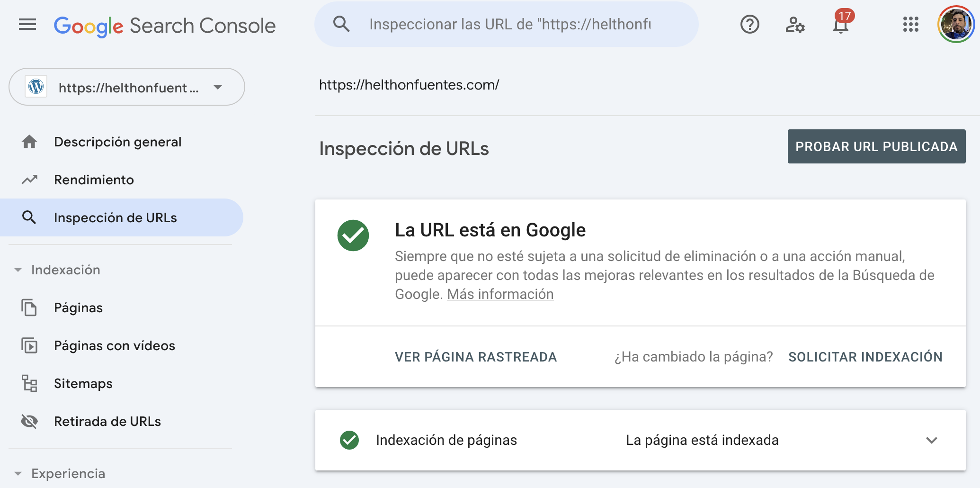980x488 pixels.
Task: Click the crossed-eye Retirada de URLs icon
Action: pos(29,421)
